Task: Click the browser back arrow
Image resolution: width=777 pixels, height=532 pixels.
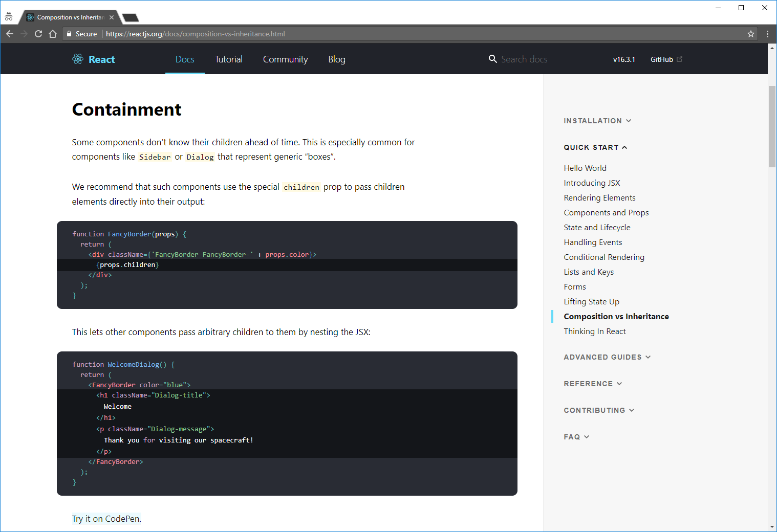Action: point(10,34)
